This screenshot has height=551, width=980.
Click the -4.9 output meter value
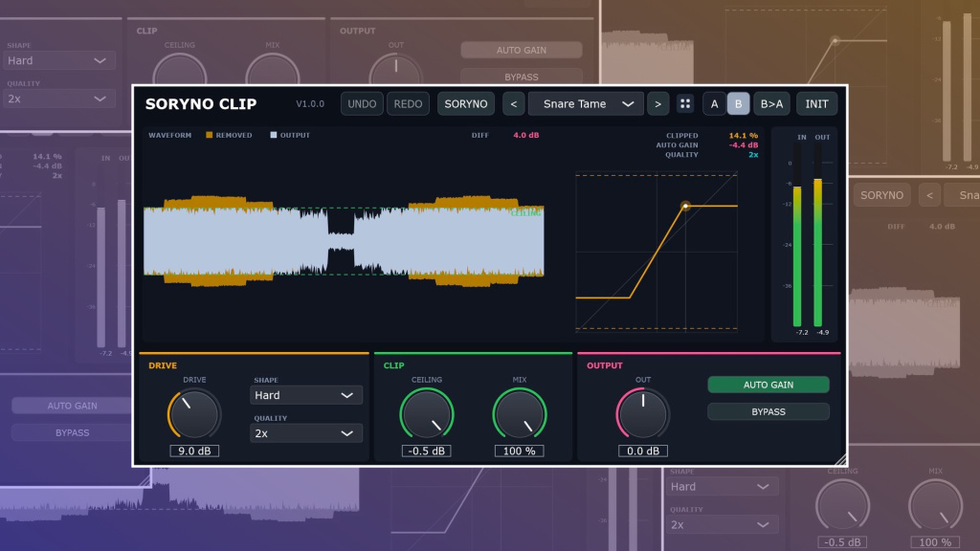(822, 332)
